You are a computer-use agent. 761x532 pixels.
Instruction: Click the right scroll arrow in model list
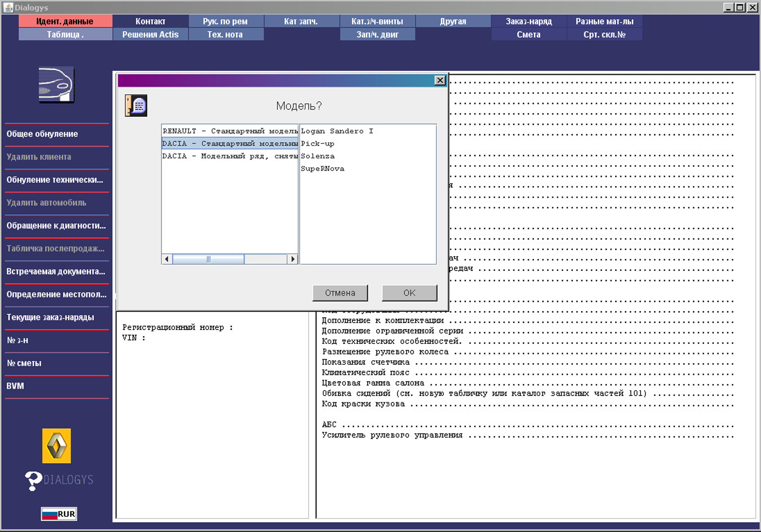tap(293, 259)
